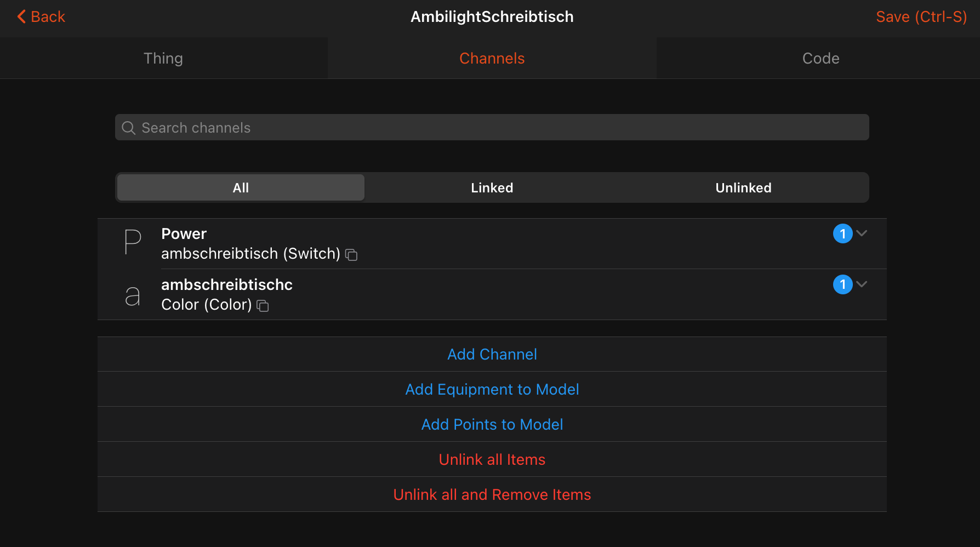Click the search magnifier icon
The height and width of the screenshot is (547, 980).
129,128
